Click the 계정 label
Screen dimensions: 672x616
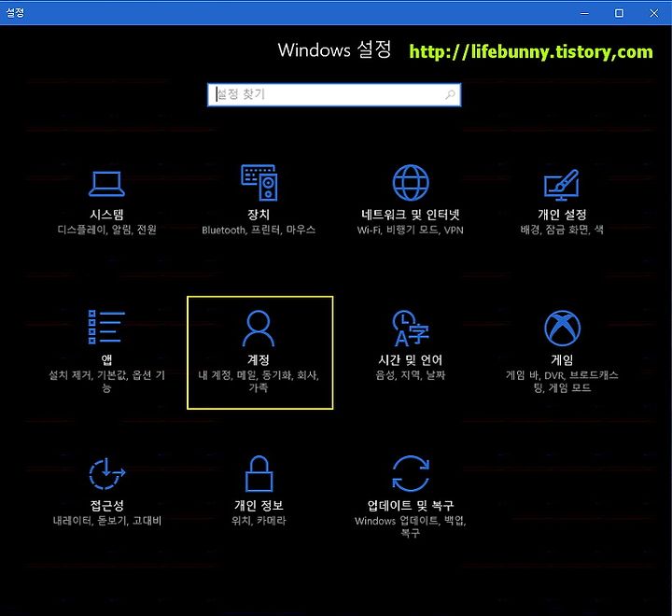coord(259,359)
